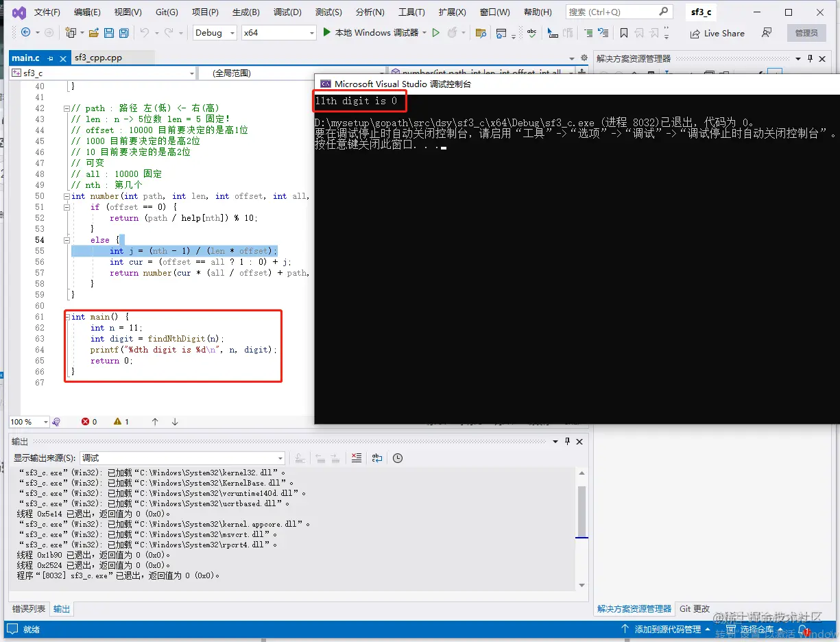The height and width of the screenshot is (642, 840).
Task: Click the navigate backward arrow icon
Action: (x=25, y=32)
